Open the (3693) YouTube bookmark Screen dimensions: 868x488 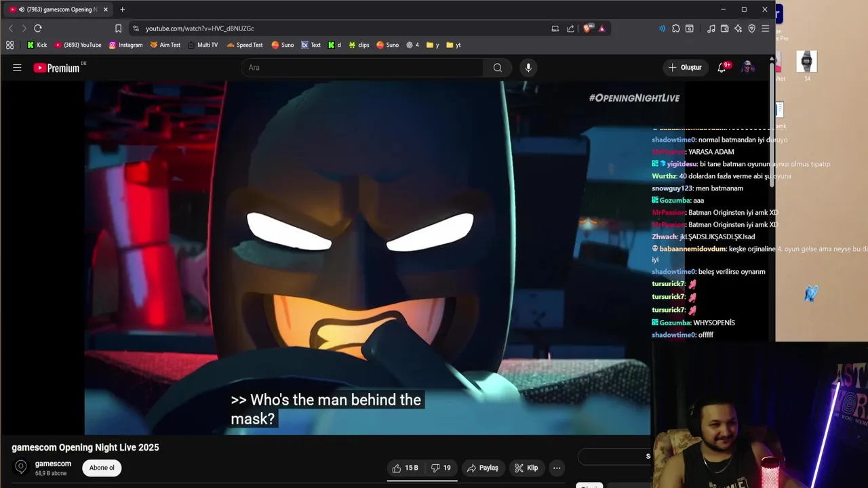pyautogui.click(x=78, y=45)
